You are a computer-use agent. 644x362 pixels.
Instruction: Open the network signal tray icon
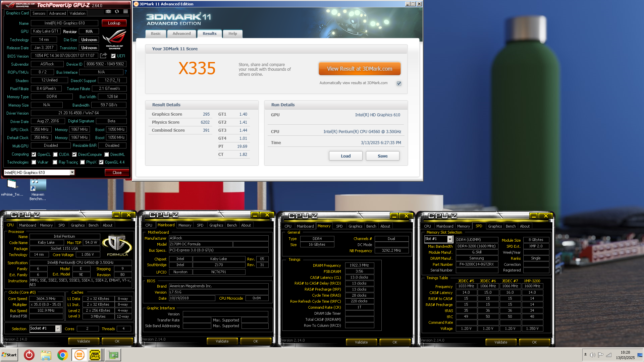[x=608, y=355]
